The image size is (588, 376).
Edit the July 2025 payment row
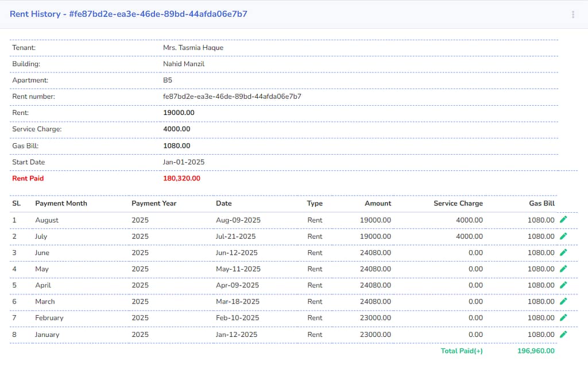pos(563,236)
